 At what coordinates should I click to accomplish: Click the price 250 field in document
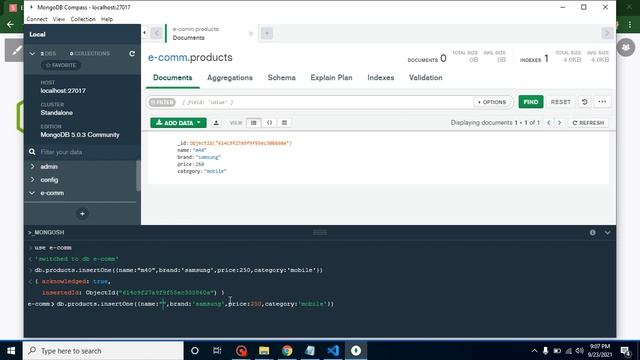click(191, 164)
